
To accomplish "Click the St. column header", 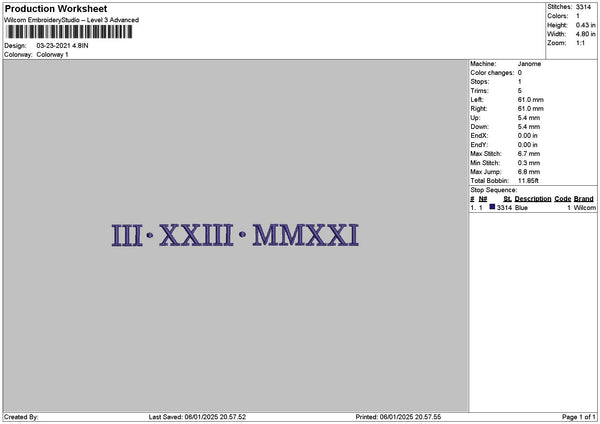I will click(507, 199).
